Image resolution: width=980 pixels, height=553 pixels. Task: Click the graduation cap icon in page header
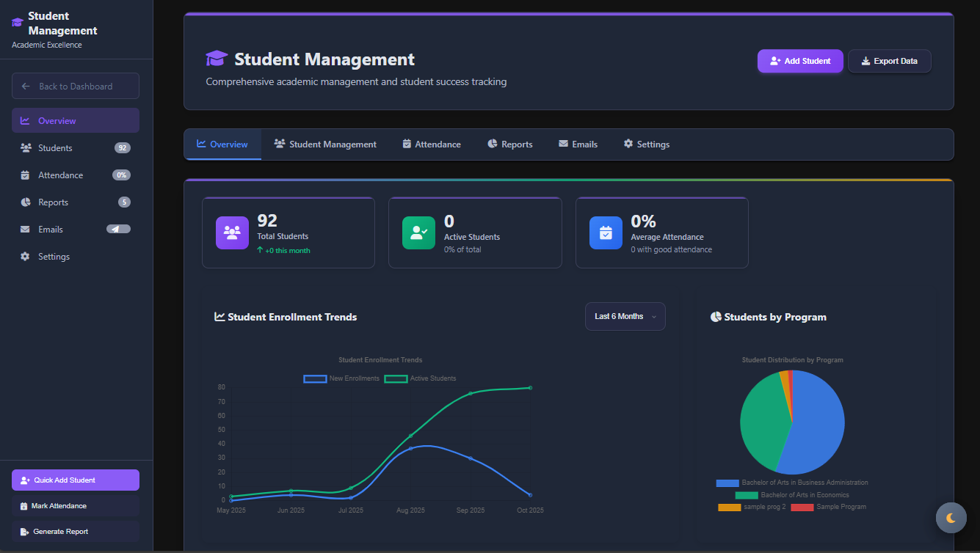pos(217,59)
